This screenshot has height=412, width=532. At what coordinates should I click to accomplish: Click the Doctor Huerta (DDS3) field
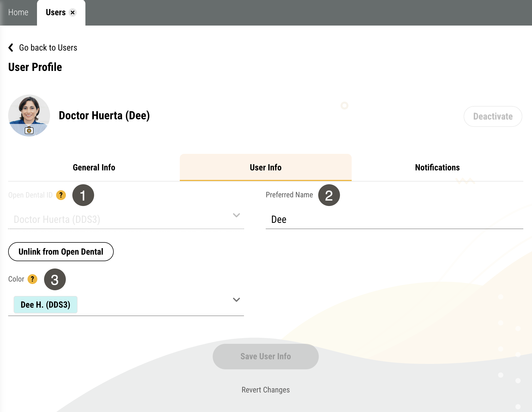click(x=126, y=219)
